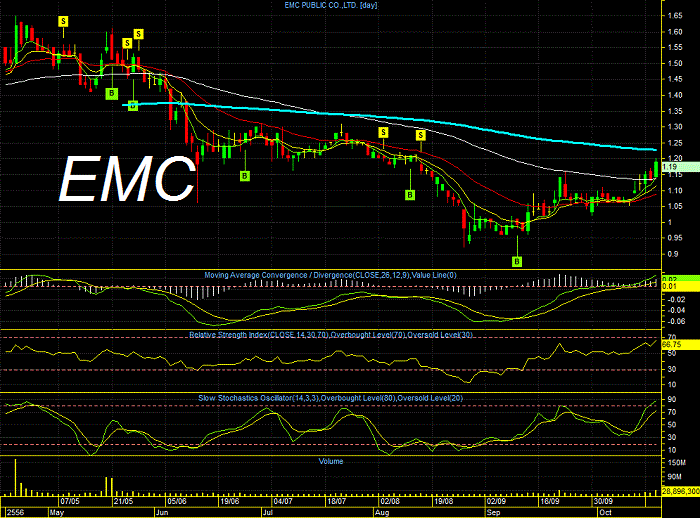Click the 16/09 date label
Viewport: 700px width, 518px height.
[550, 501]
